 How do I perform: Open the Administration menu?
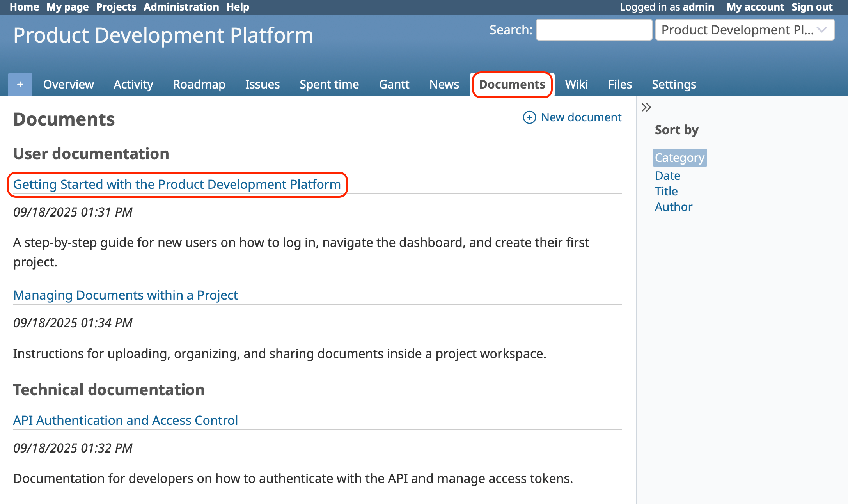[x=181, y=7]
